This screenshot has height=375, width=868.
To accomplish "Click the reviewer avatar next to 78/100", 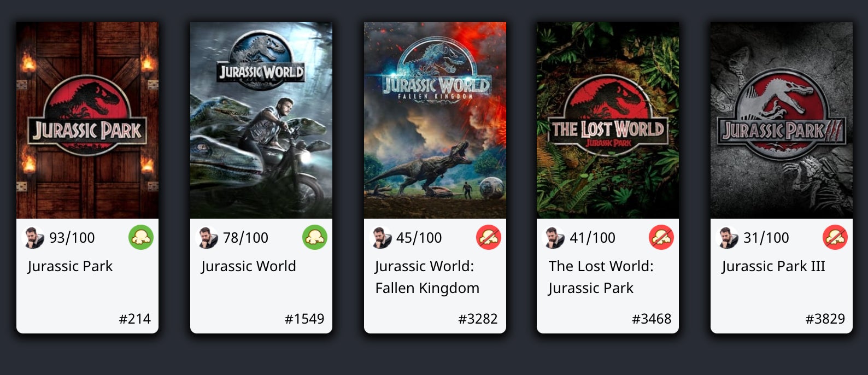I will (x=207, y=238).
